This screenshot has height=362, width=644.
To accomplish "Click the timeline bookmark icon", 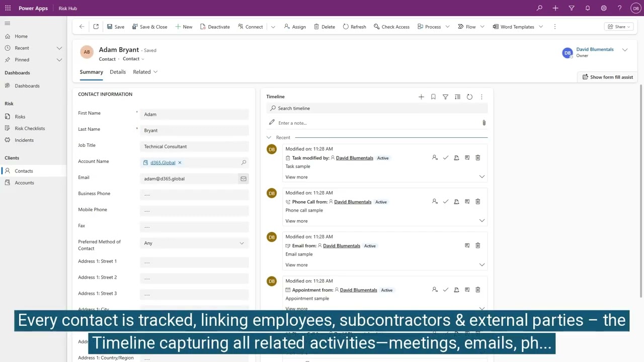I will click(x=433, y=97).
